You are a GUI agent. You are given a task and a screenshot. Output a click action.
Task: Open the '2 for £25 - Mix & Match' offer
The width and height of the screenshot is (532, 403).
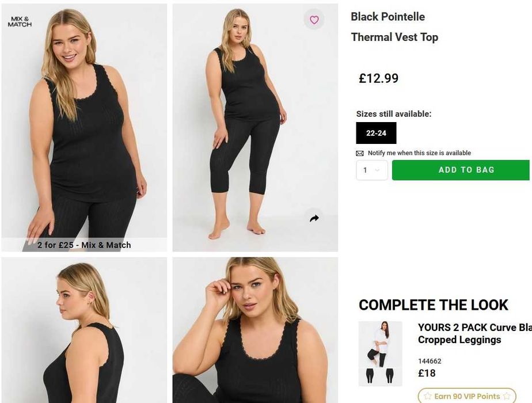(x=84, y=245)
